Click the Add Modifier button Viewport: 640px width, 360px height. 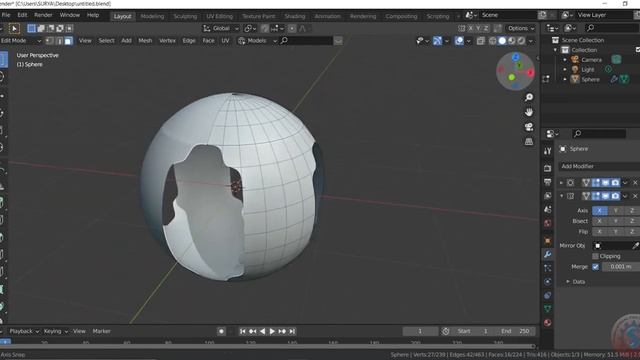click(599, 167)
